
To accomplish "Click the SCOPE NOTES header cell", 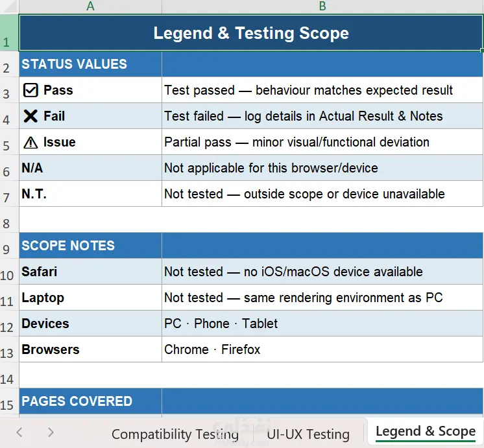I will pos(90,246).
